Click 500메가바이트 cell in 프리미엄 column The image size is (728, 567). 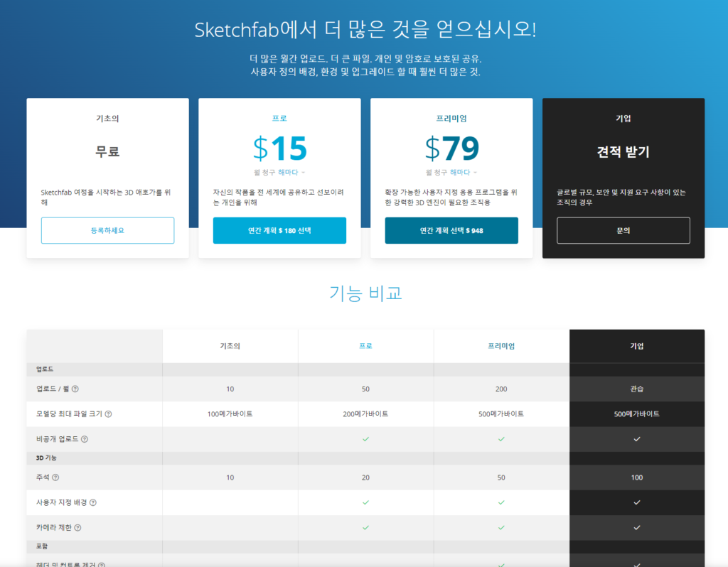click(x=501, y=414)
